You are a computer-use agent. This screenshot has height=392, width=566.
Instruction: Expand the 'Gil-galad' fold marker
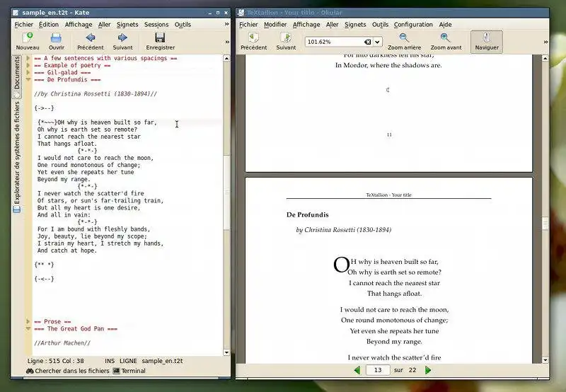[28, 72]
